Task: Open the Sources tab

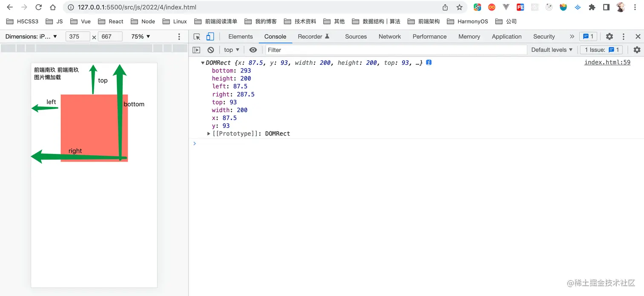Action: 356,37
